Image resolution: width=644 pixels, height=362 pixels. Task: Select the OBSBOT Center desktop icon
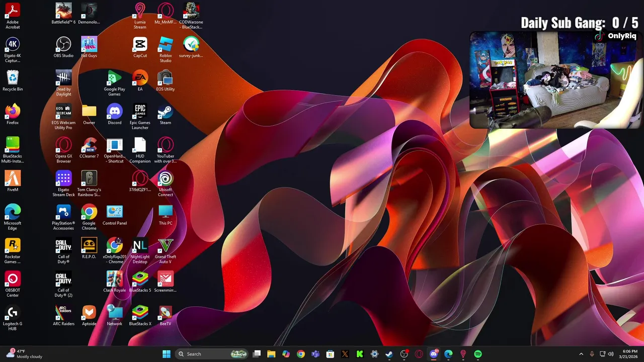click(13, 285)
